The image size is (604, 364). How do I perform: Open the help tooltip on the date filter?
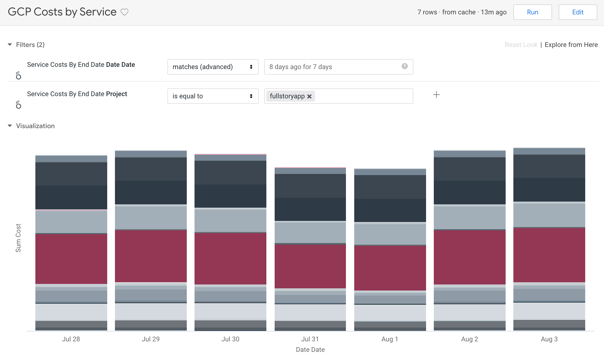click(x=404, y=66)
